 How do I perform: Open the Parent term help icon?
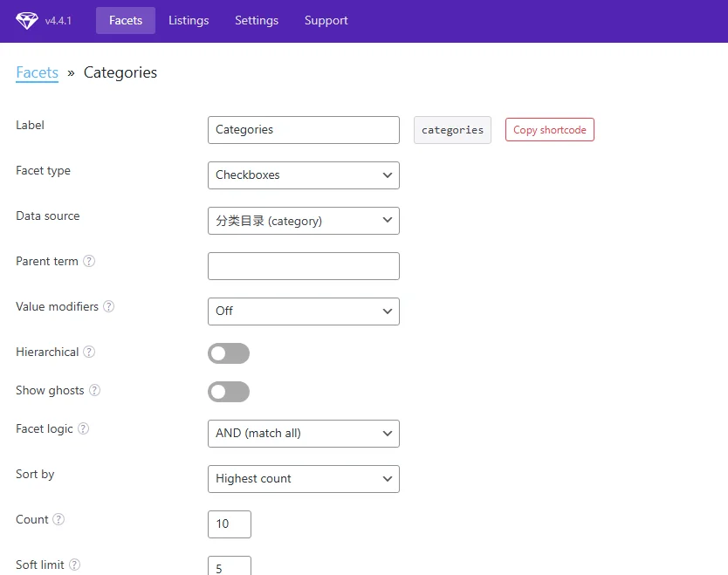[89, 261]
